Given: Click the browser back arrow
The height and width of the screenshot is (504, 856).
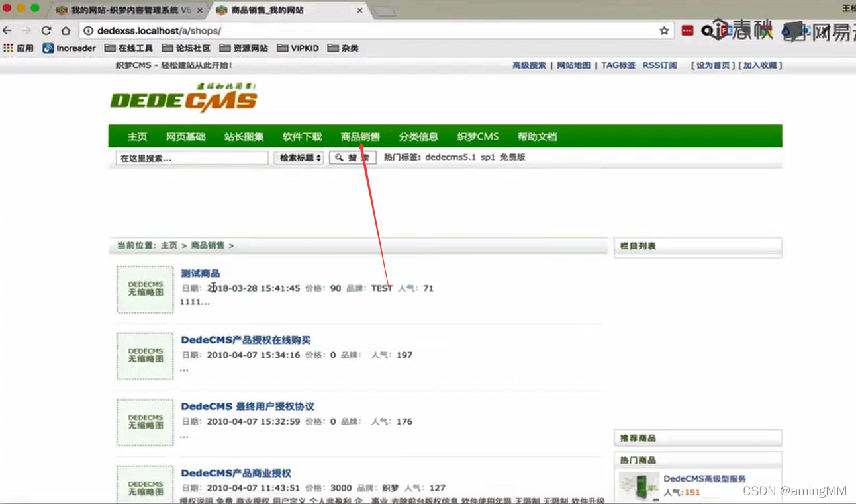Looking at the screenshot, I should tap(7, 30).
